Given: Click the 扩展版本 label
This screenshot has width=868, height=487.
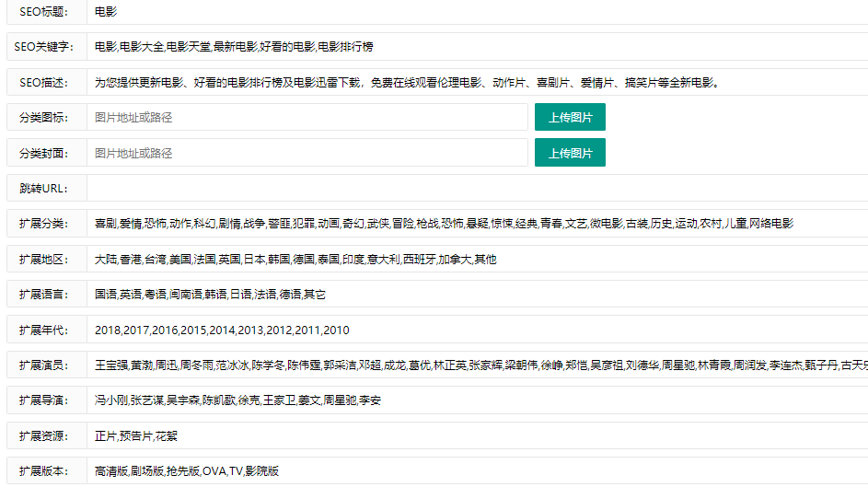Looking at the screenshot, I should (43, 470).
